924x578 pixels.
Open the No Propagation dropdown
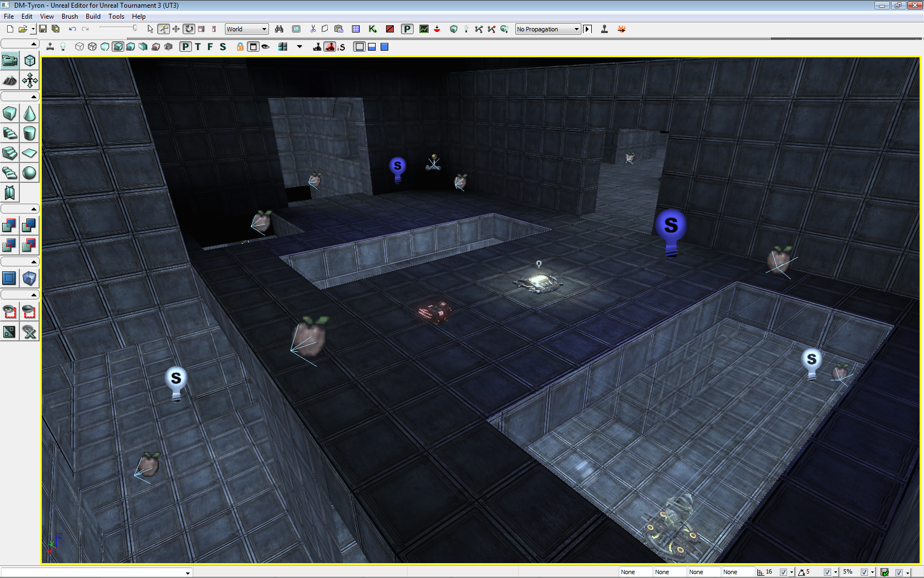click(x=548, y=29)
